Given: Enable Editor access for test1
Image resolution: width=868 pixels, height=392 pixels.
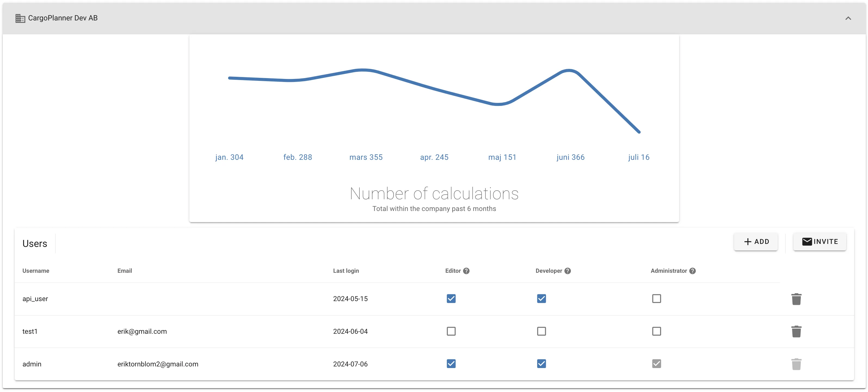Looking at the screenshot, I should (x=451, y=331).
